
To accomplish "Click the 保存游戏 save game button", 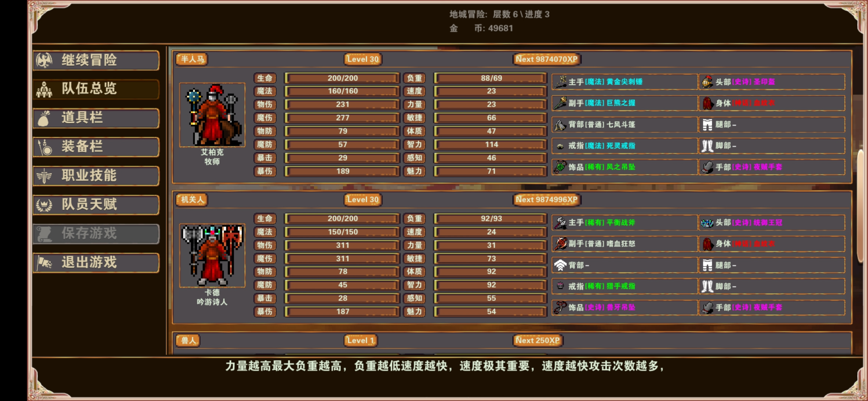I will 96,234.
